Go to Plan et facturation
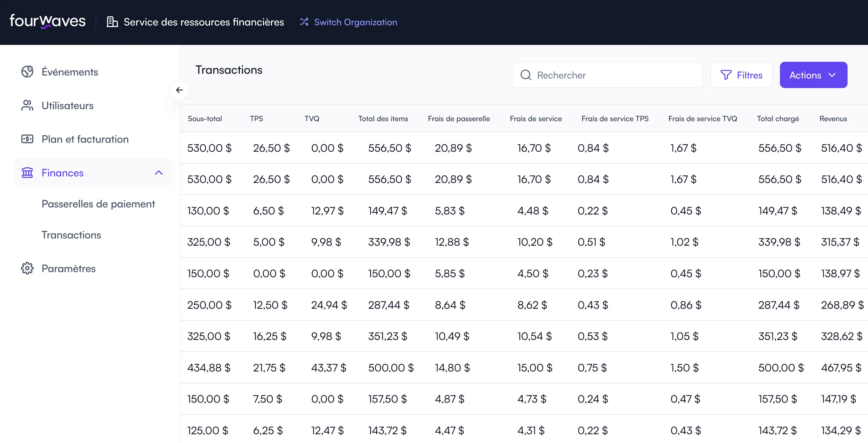 pos(85,139)
